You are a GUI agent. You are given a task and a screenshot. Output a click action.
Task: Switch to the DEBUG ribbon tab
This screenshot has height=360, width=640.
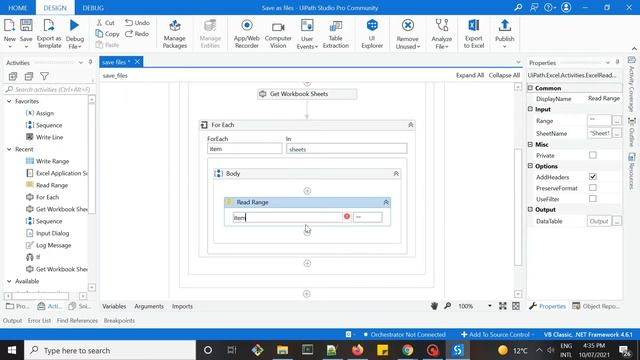pyautogui.click(x=93, y=8)
